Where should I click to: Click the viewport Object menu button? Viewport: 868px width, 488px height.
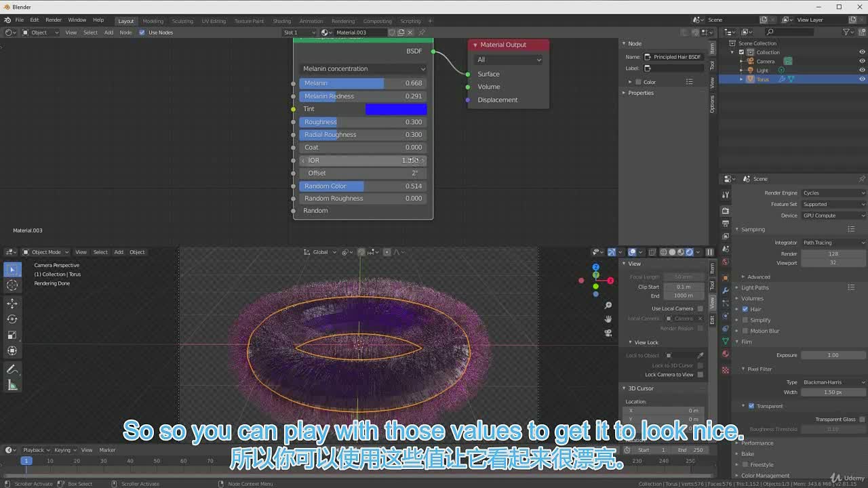137,252
